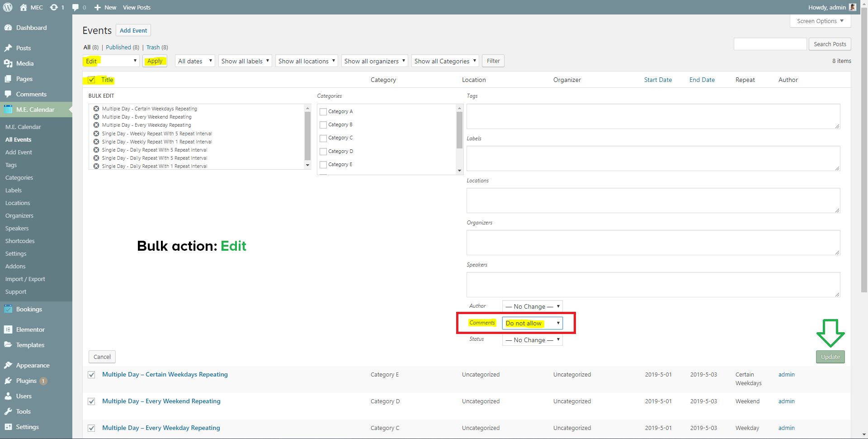Screen dimensions: 868x439
Task: Open the comments bubble icon in admin bar
Action: click(75, 7)
